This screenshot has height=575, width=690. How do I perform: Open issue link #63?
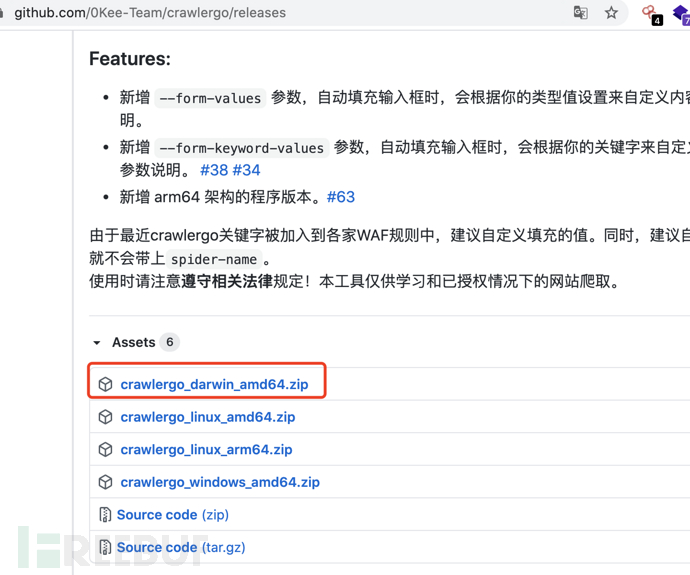click(x=341, y=197)
